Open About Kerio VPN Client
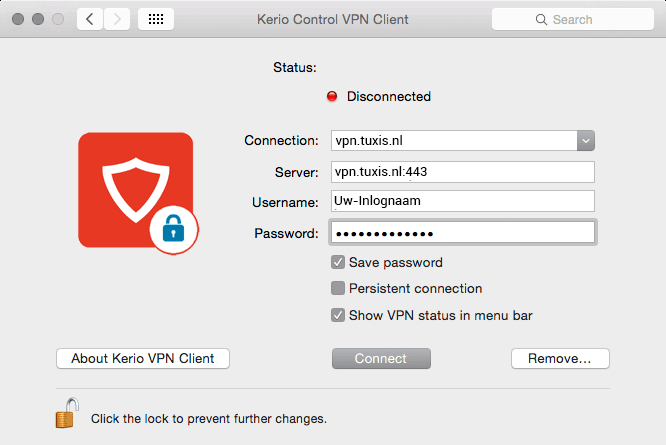Image resolution: width=666 pixels, height=445 pixels. (x=143, y=358)
